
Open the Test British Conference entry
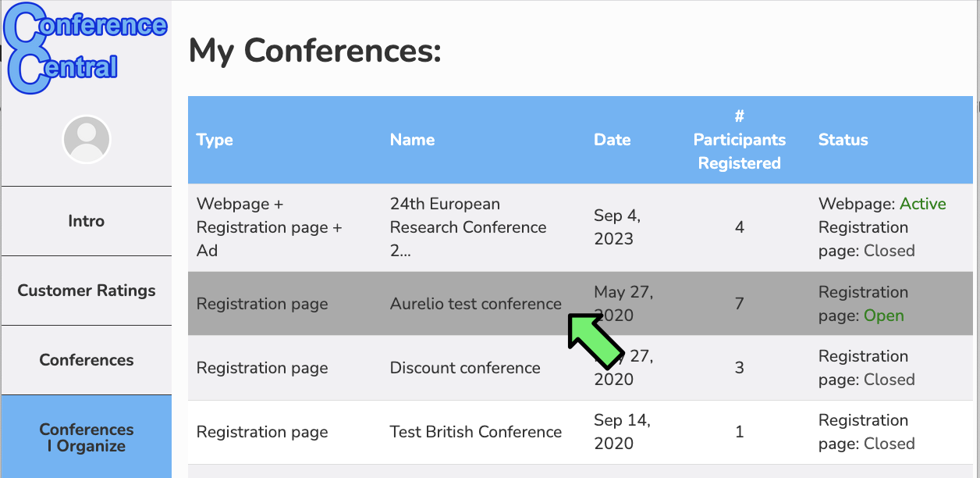[476, 432]
